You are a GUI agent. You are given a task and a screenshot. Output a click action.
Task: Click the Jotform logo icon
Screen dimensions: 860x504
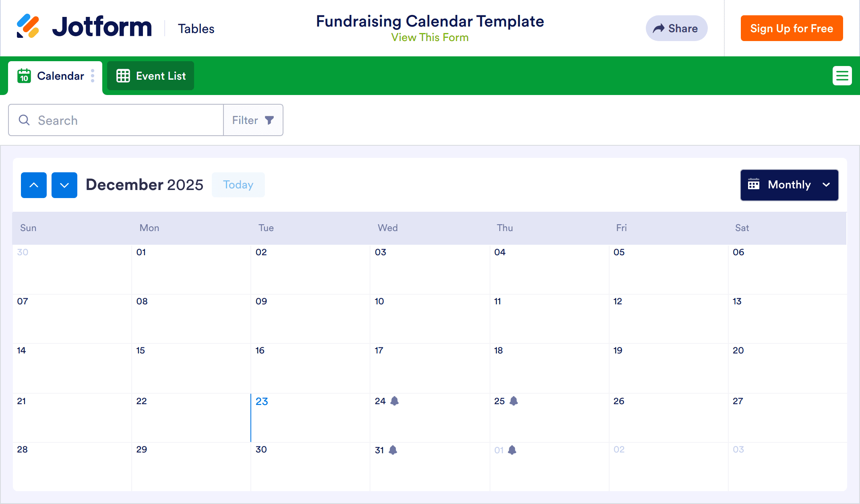pos(28,27)
